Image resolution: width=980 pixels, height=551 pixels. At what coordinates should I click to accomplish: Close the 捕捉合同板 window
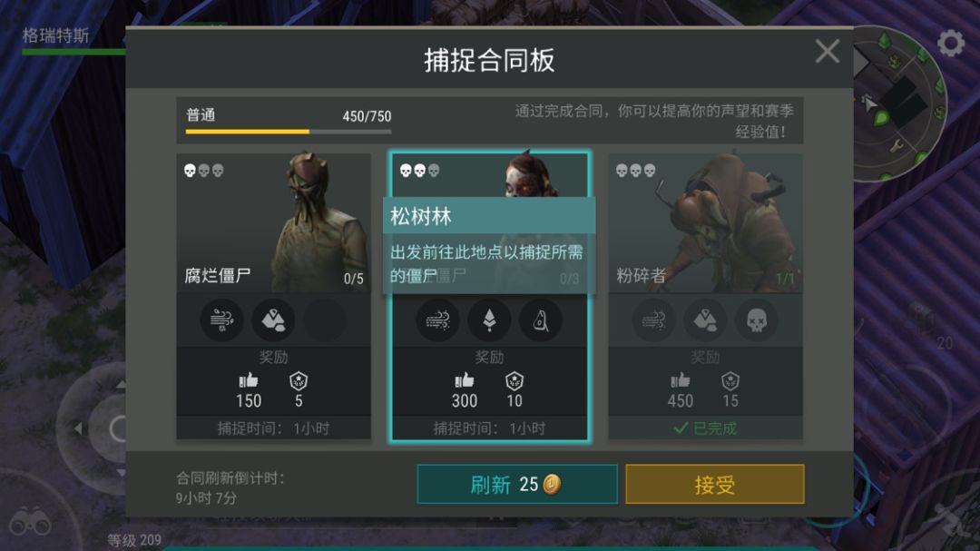point(827,51)
